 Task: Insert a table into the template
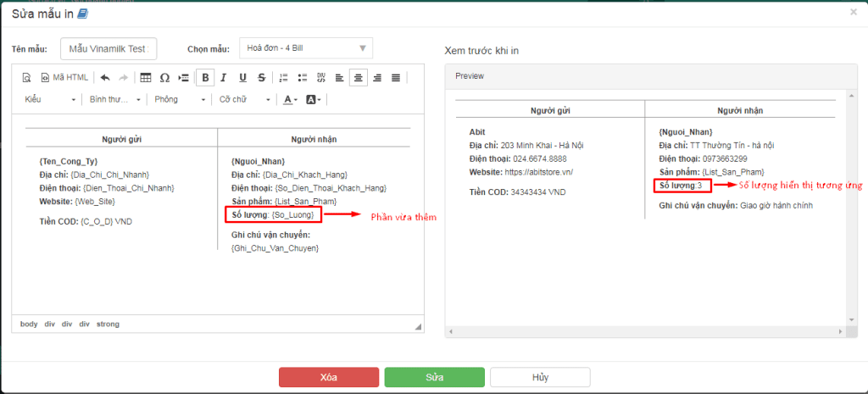click(146, 78)
